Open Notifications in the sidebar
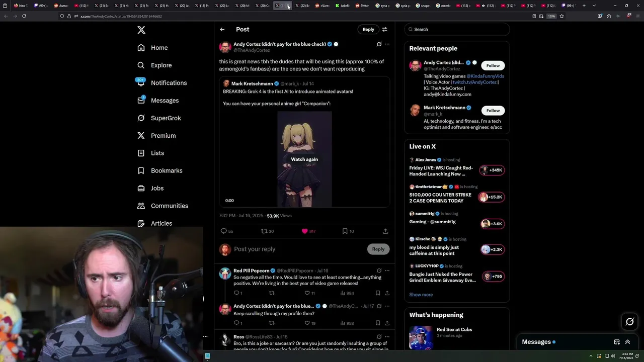 pyautogui.click(x=162, y=83)
